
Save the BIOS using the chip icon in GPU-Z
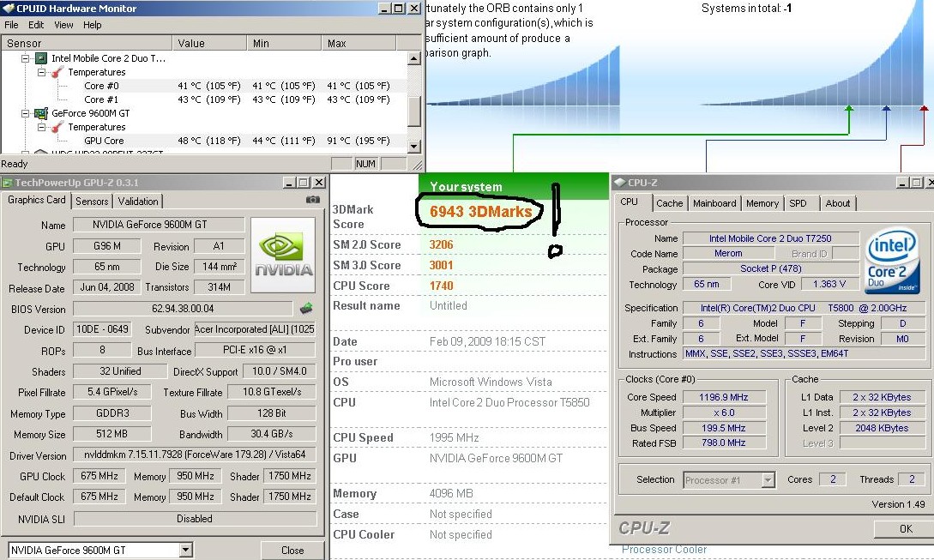[x=306, y=308]
